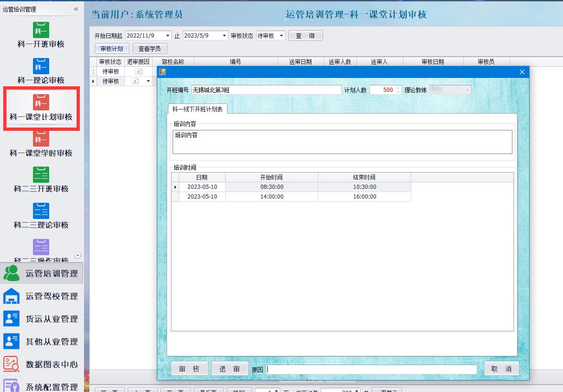The height and width of the screenshot is (392, 563).
Task: Select 科一课堂学时审核 icon
Action: [41, 139]
